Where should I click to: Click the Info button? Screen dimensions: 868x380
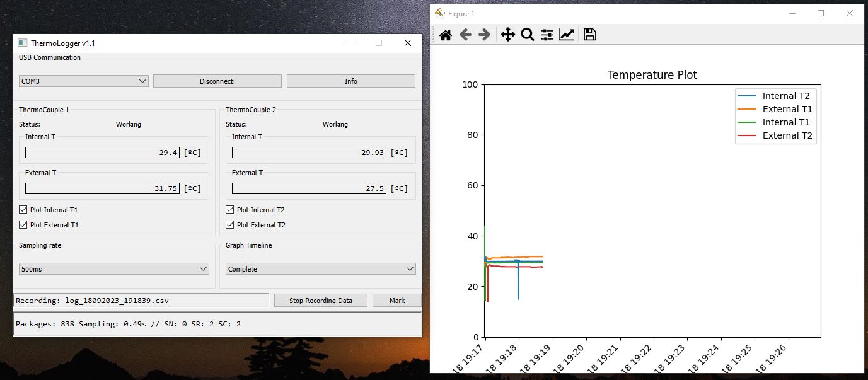pyautogui.click(x=351, y=81)
